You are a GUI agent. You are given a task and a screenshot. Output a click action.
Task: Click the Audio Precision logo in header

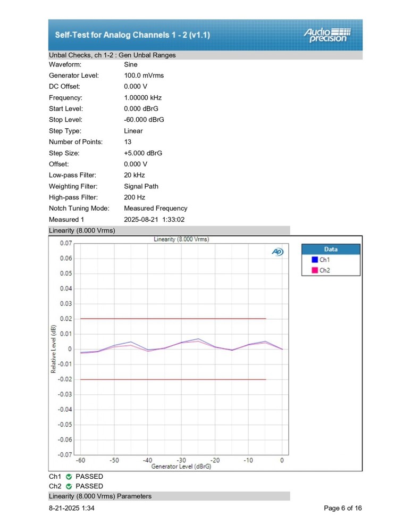(x=327, y=35)
